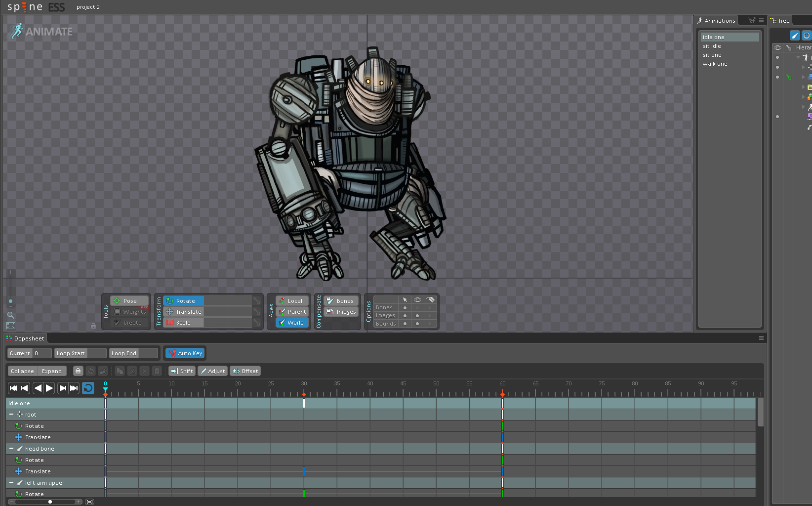Enable Bones compensation toggle
Viewport: 812px width, 506px height.
tap(341, 301)
